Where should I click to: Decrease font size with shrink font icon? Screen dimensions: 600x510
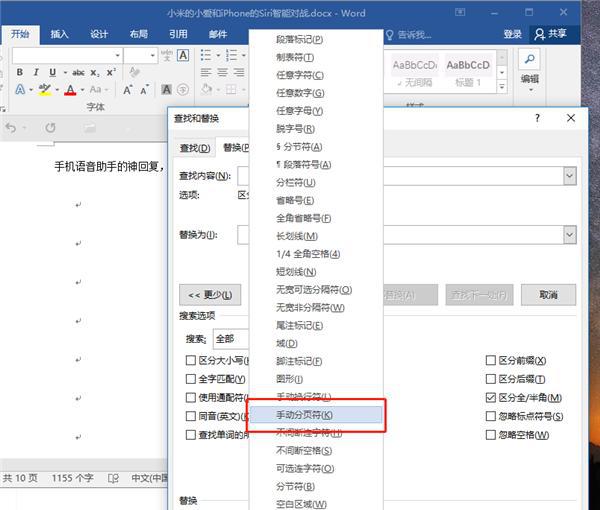tap(145, 90)
